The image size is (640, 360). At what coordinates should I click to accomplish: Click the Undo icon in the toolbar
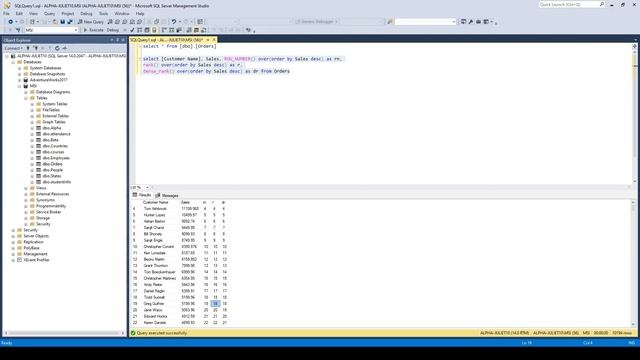click(x=174, y=22)
